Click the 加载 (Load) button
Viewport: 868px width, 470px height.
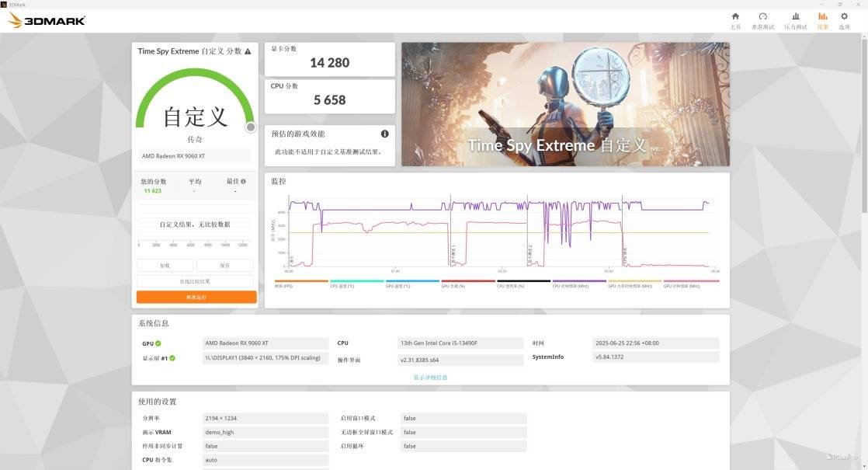165,266
